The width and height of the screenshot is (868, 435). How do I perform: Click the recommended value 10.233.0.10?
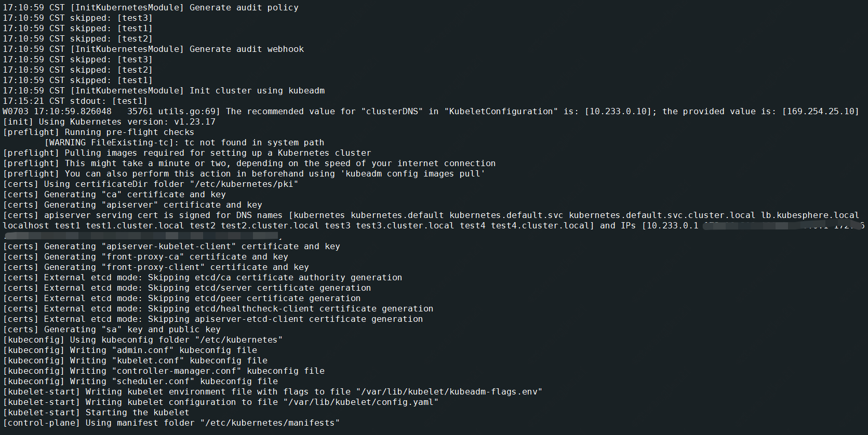click(618, 112)
